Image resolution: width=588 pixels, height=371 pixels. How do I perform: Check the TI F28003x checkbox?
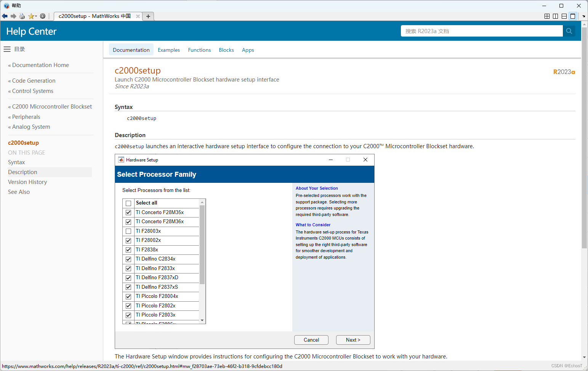[x=128, y=231]
